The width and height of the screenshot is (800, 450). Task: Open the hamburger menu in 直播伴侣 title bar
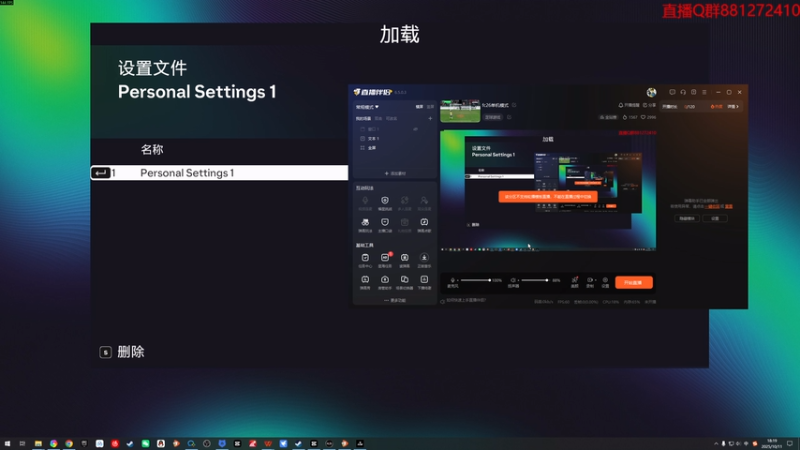(704, 92)
